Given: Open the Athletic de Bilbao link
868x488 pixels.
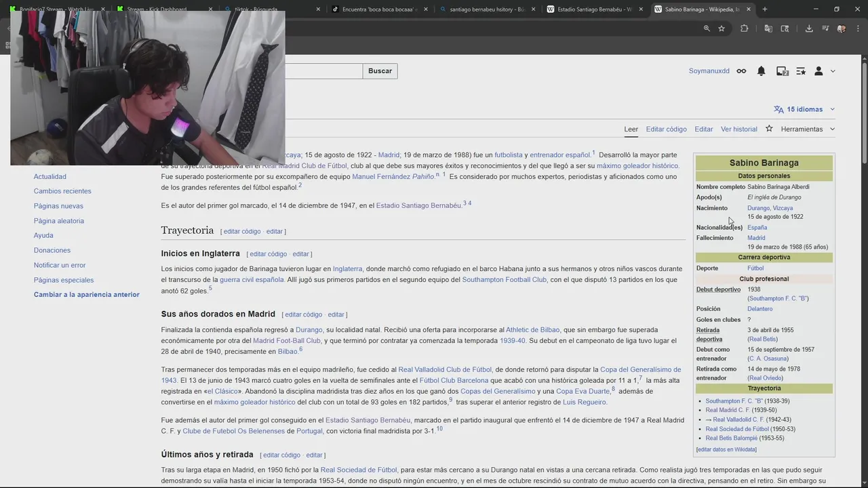Looking at the screenshot, I should pyautogui.click(x=532, y=330).
